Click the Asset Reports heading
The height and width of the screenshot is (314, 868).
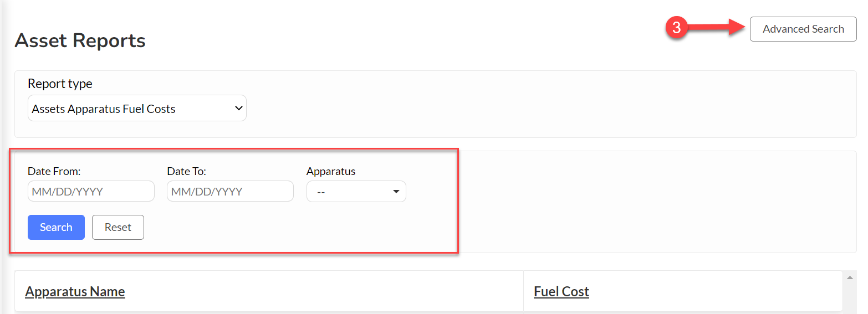(80, 40)
